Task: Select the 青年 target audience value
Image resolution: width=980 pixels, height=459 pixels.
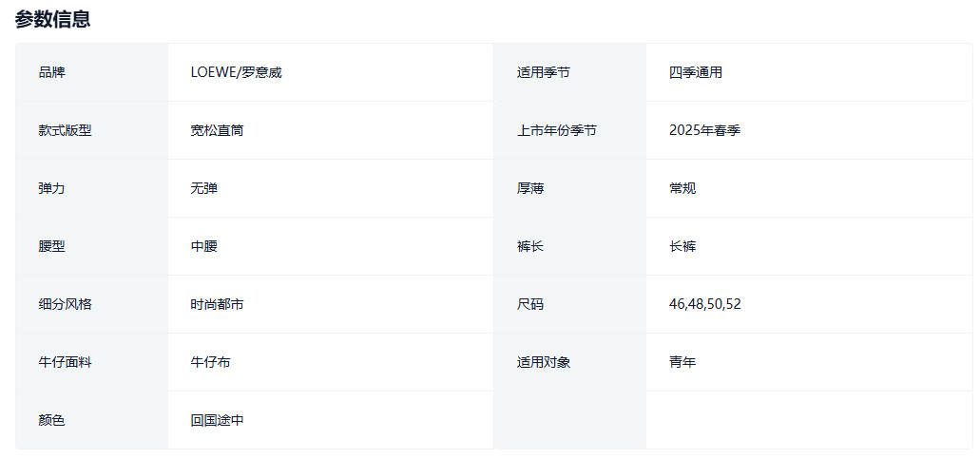Action: coord(682,362)
